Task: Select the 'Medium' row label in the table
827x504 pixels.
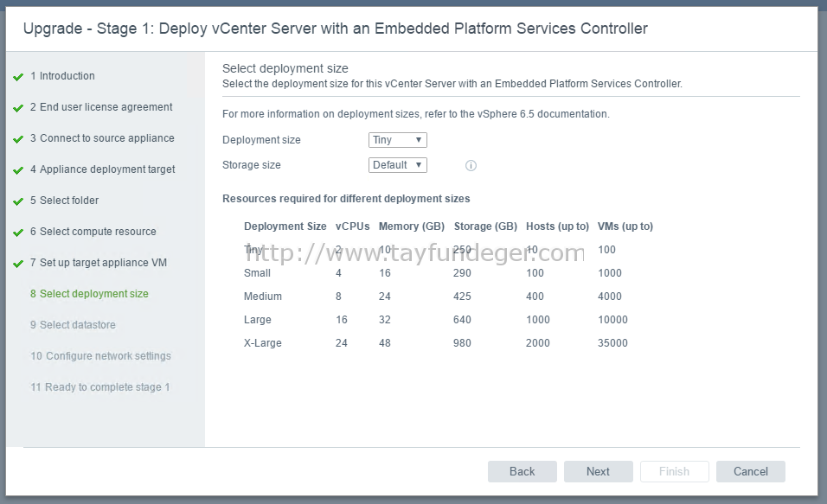Action: point(263,297)
